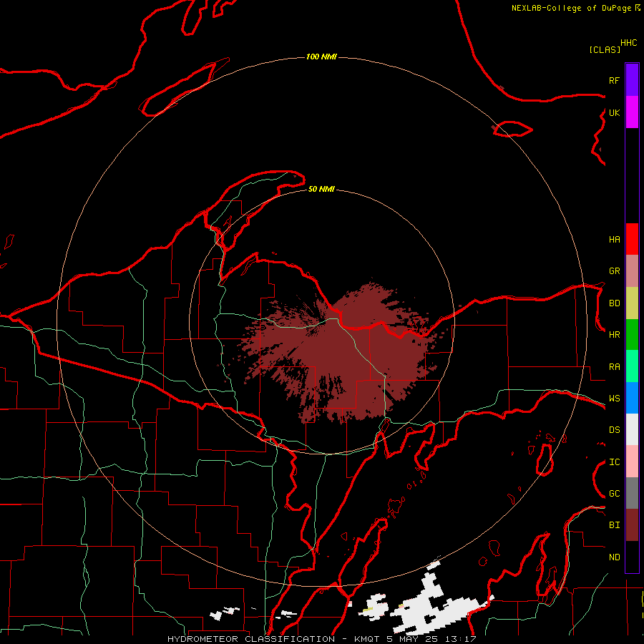Click the RF legend label
Screen dimensions: 644x644
(x=614, y=80)
